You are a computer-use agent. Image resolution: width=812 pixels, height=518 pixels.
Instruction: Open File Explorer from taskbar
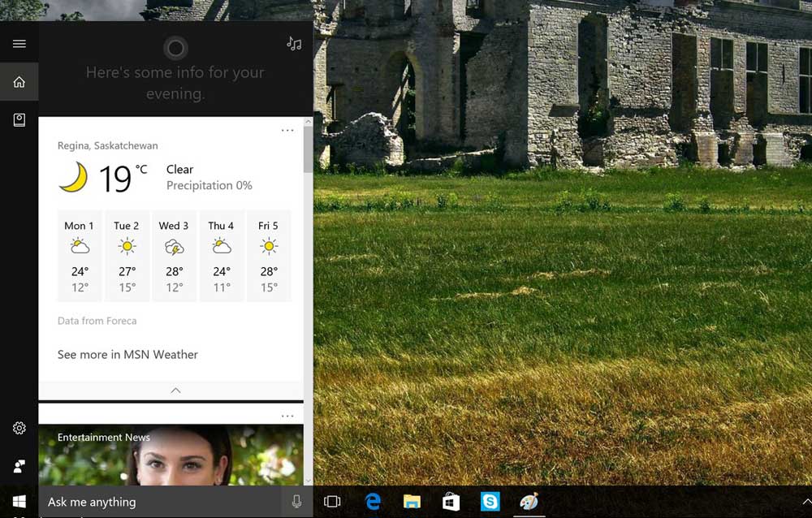click(x=412, y=502)
